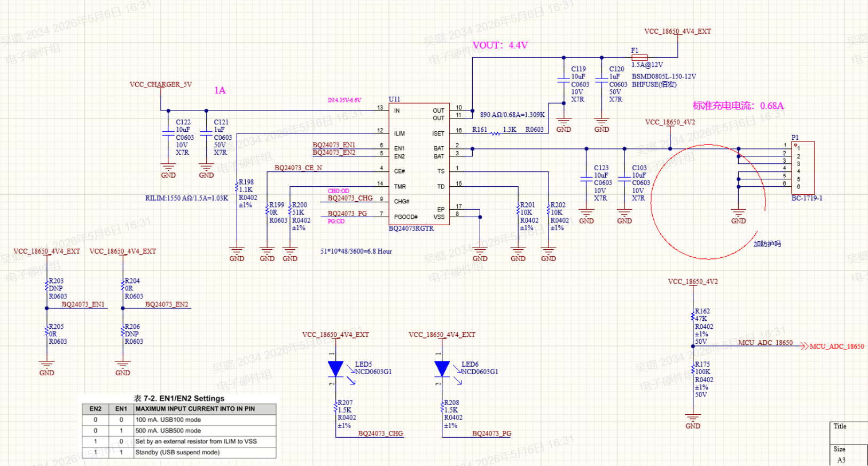
Task: Select the LED6 diode symbol
Action: (442, 369)
